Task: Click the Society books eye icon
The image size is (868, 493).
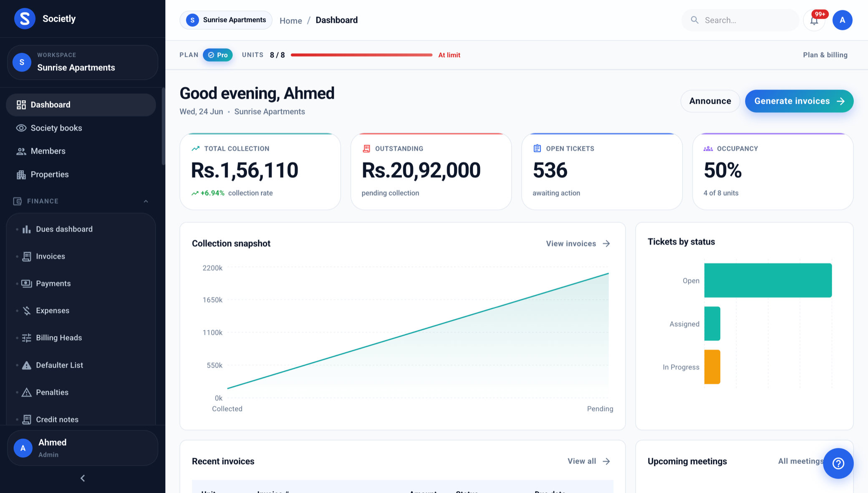Action: [21, 128]
